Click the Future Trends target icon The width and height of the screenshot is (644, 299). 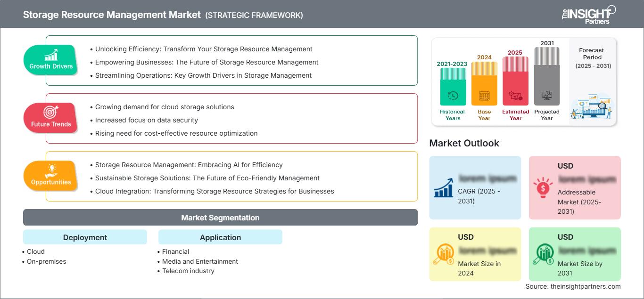(x=50, y=113)
